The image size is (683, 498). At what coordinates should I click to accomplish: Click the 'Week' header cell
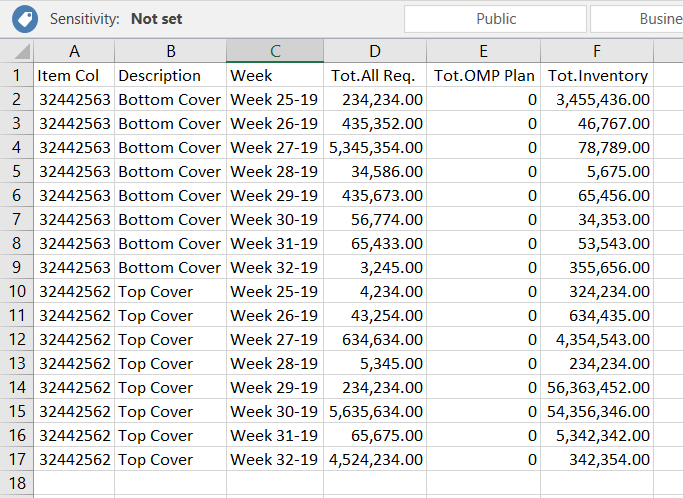click(x=275, y=75)
